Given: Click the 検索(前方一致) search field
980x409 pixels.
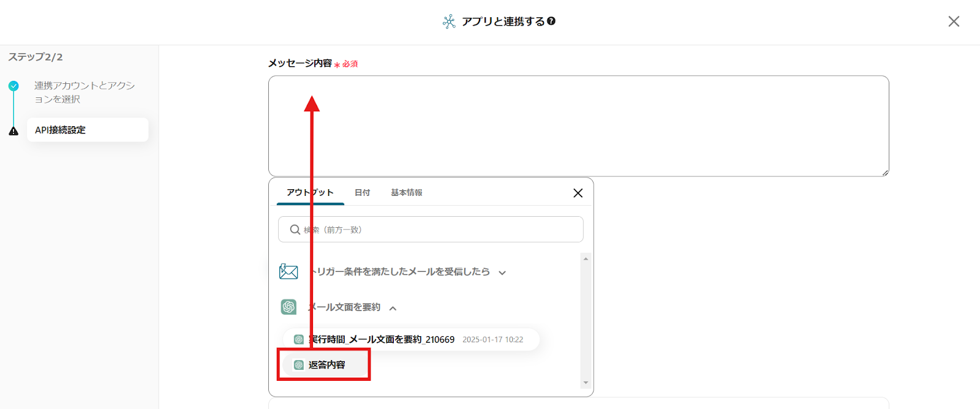Looking at the screenshot, I should tap(431, 230).
